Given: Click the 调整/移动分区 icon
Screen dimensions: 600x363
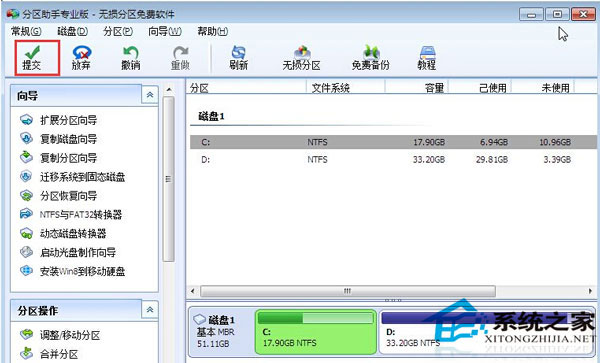Looking at the screenshot, I should click(x=26, y=335).
